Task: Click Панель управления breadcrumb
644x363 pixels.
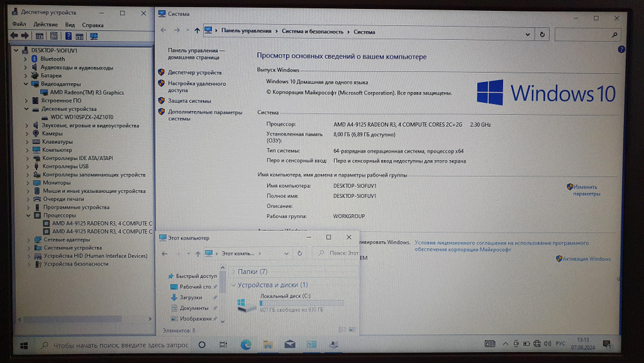Action: 247,31
